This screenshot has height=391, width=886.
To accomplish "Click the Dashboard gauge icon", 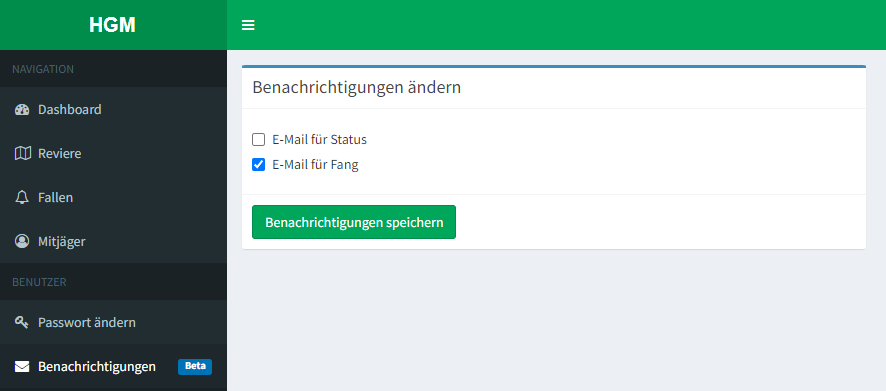I will coord(22,110).
